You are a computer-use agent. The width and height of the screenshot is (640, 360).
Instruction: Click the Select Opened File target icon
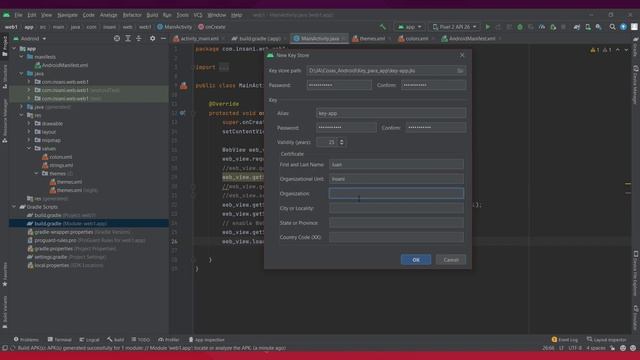click(x=117, y=38)
